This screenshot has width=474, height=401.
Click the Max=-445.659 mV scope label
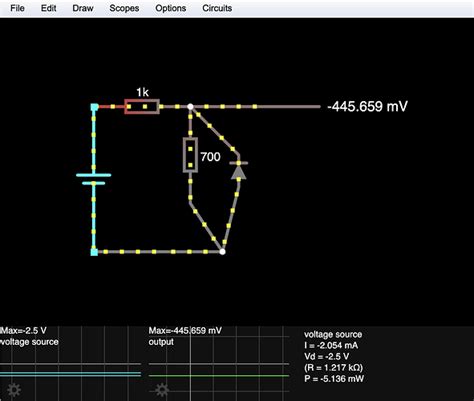pos(185,331)
